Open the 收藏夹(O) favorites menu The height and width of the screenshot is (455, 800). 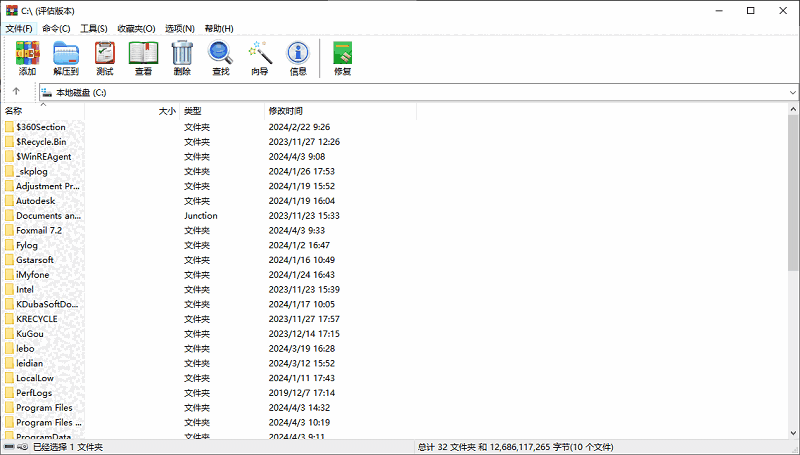pyautogui.click(x=136, y=29)
